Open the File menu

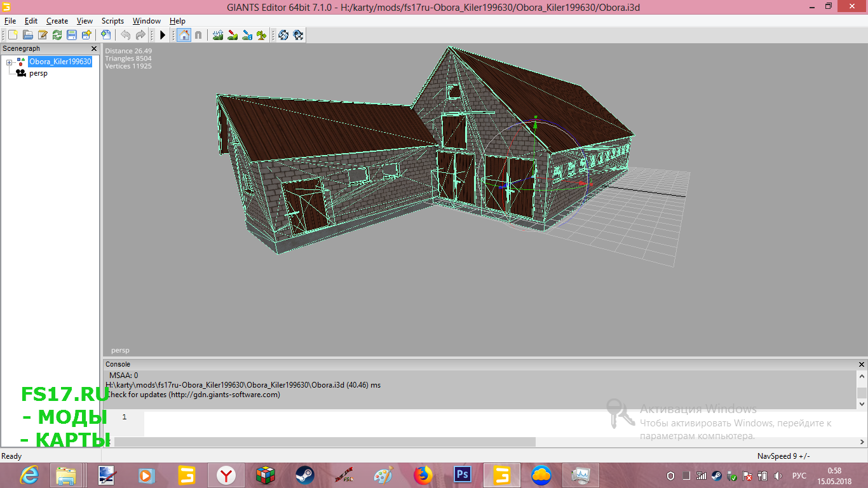pos(10,21)
